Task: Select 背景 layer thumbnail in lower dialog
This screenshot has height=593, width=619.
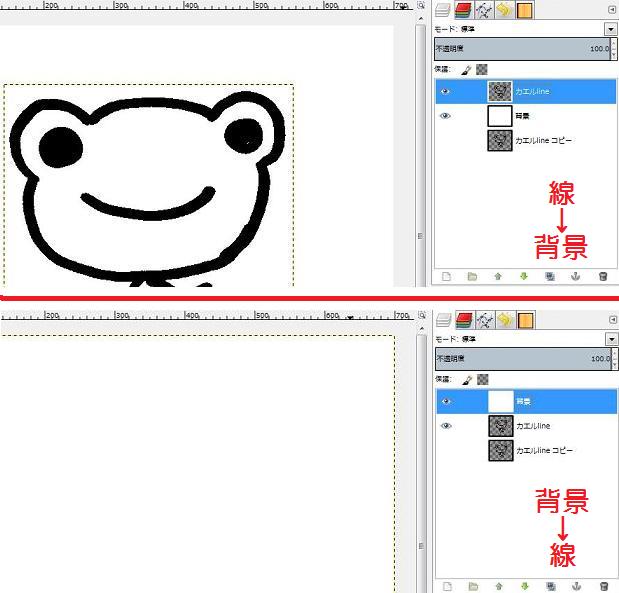Action: click(x=501, y=402)
